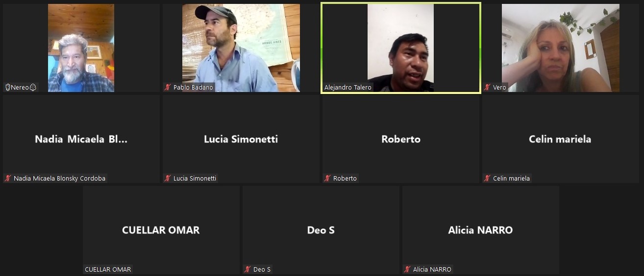Select Pablo Badano's video feed
The height and width of the screenshot is (276, 644).
[241, 48]
